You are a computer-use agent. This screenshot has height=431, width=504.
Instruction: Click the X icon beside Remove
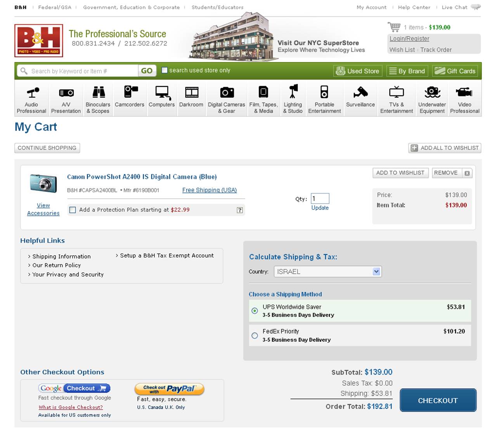pos(467,173)
